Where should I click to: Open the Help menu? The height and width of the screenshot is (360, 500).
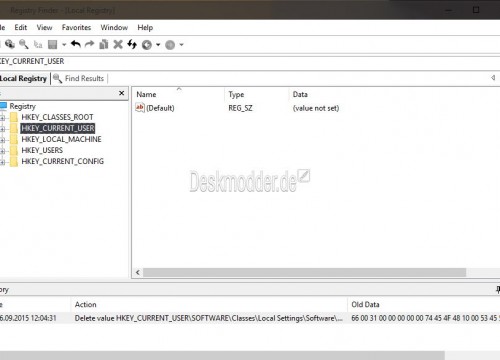click(x=145, y=27)
